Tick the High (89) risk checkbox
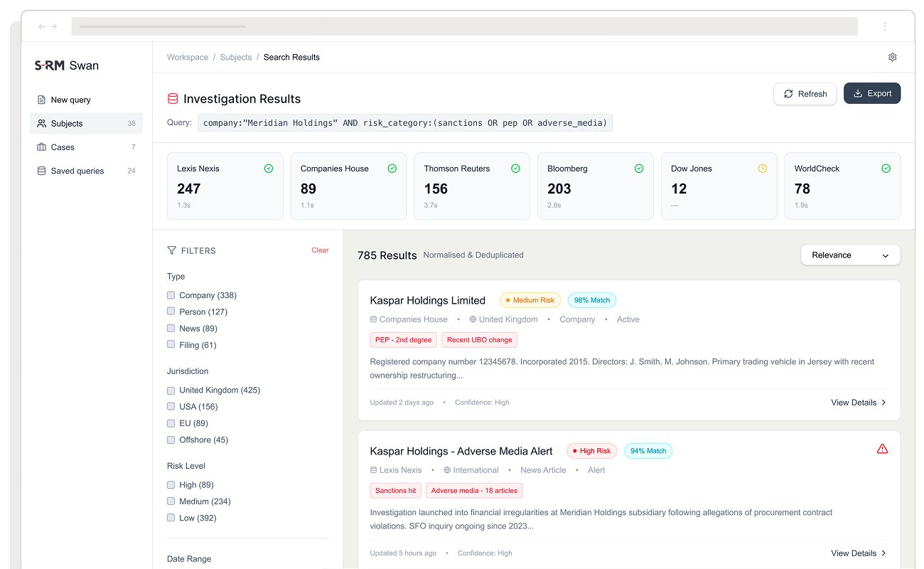 171,484
